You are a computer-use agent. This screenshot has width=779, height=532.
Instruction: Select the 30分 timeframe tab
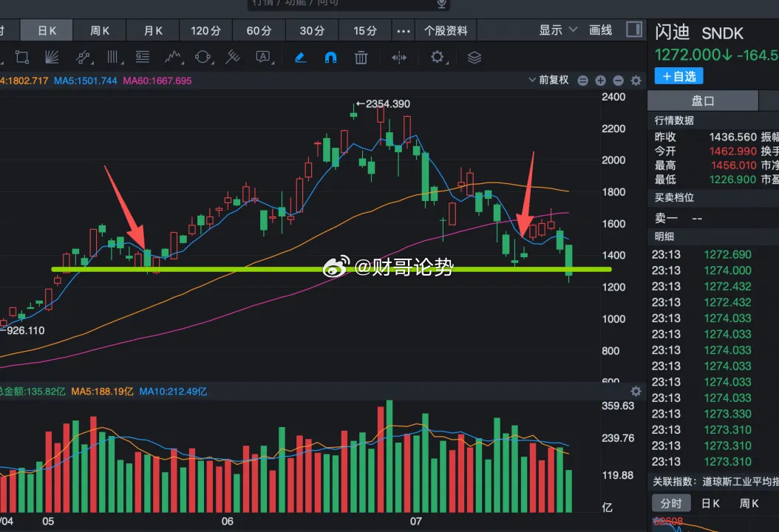point(312,30)
